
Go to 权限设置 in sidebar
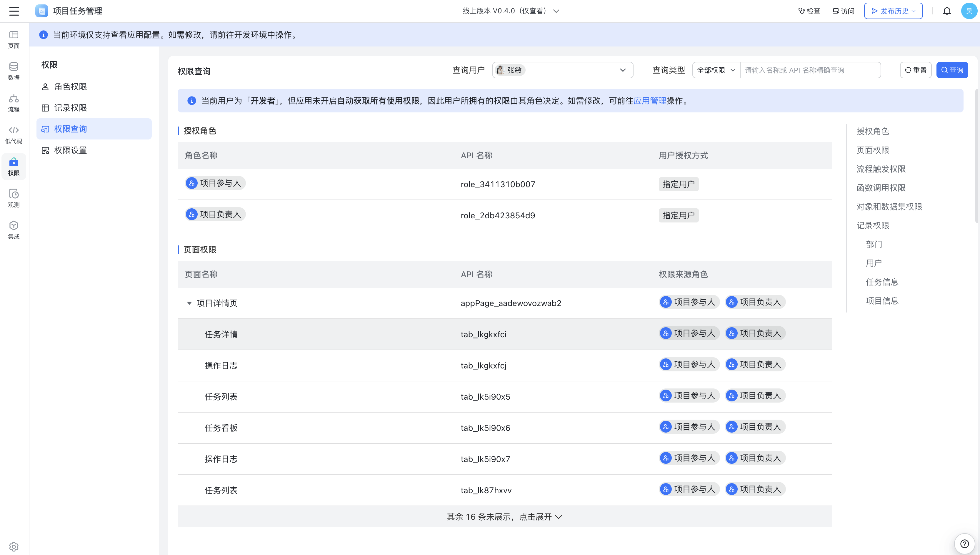94,150
